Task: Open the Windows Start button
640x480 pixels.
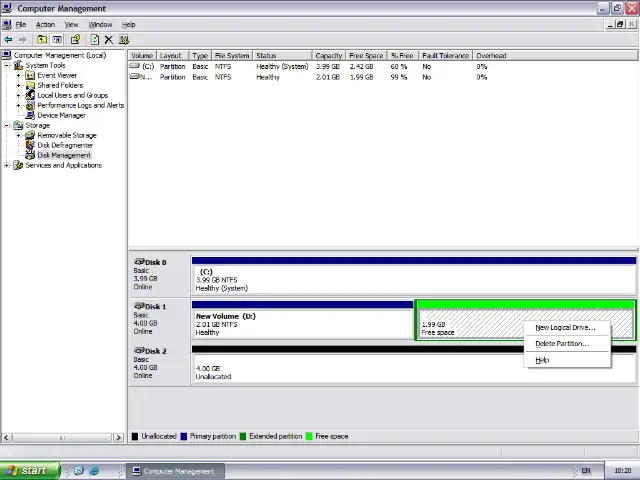Action: click(x=30, y=471)
